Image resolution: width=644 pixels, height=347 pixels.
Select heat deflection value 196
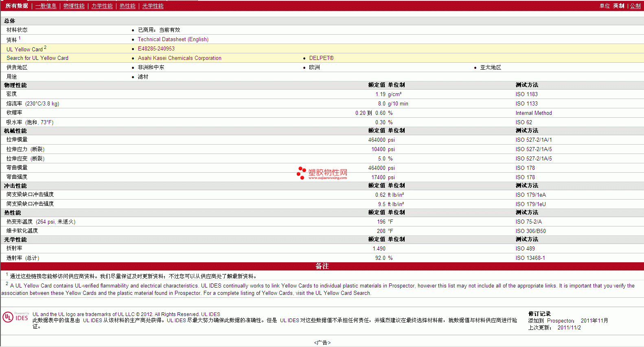pyautogui.click(x=381, y=222)
